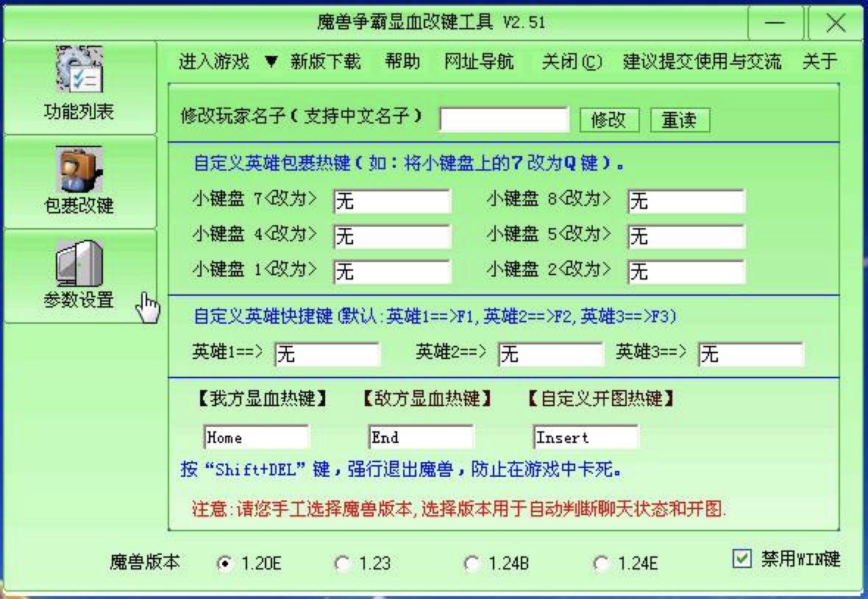Click the Home 我方显血热键 field

257,437
